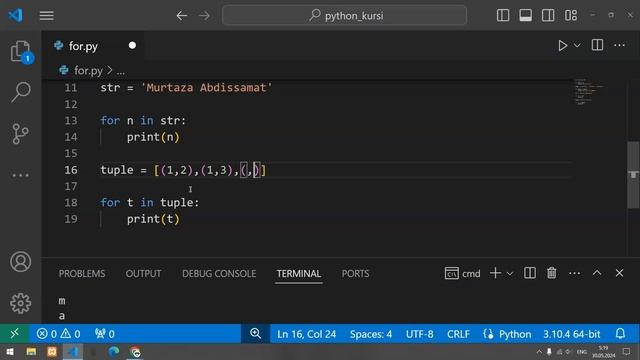Kill the terminal with trash icon

click(551, 273)
